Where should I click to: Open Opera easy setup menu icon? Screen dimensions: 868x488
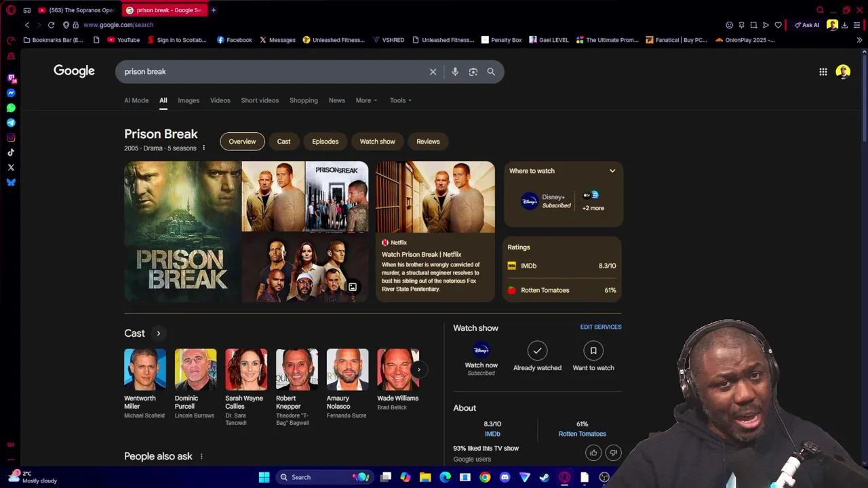click(x=857, y=25)
